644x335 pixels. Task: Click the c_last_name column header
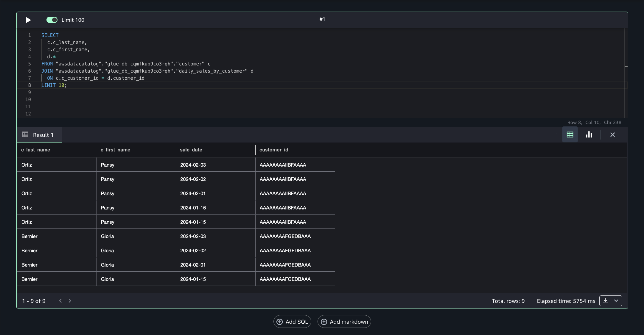(x=35, y=150)
